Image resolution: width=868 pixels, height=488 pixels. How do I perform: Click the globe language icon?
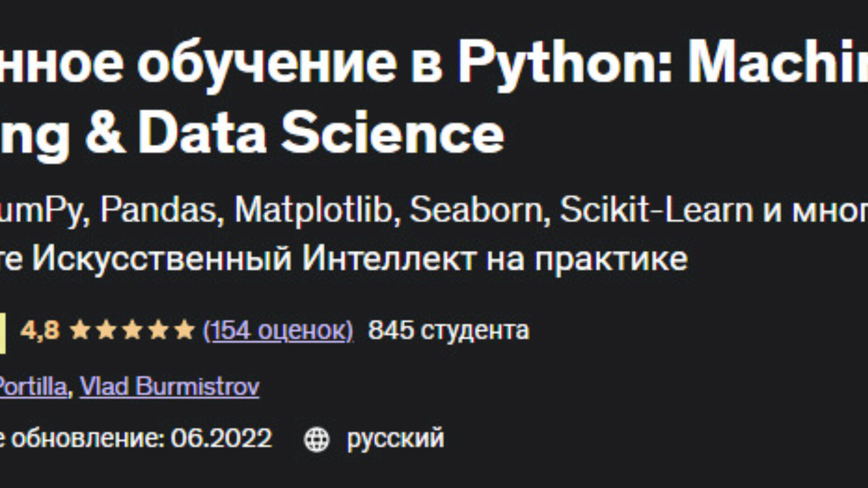(316, 439)
